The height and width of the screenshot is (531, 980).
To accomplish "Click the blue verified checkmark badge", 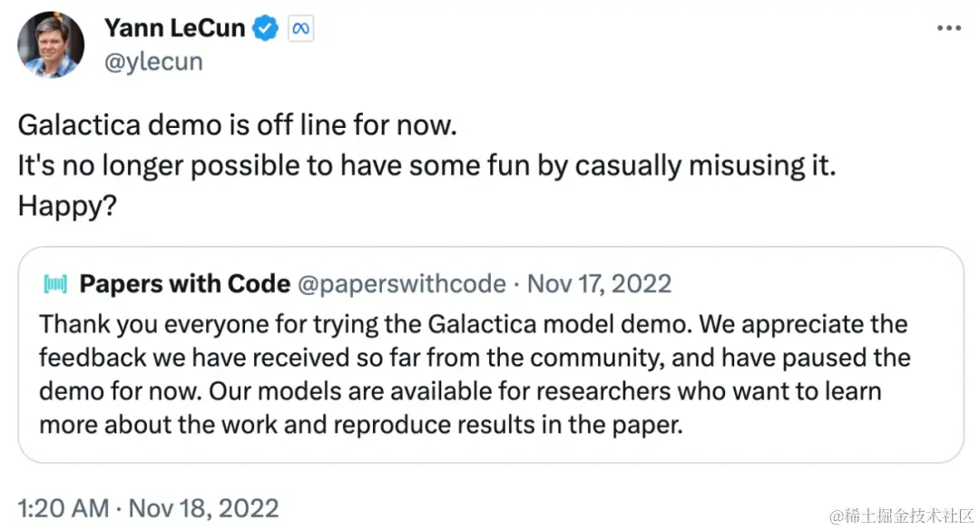I will [x=265, y=29].
